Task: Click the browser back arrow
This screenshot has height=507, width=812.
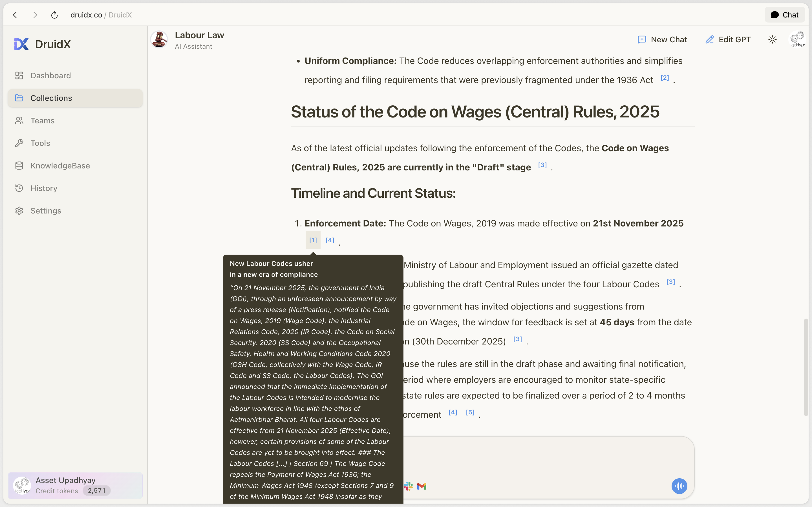Action: 15,15
